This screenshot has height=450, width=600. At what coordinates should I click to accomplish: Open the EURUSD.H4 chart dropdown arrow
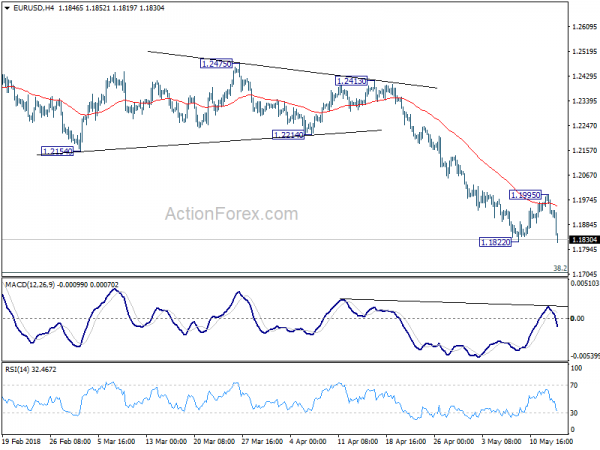point(7,8)
